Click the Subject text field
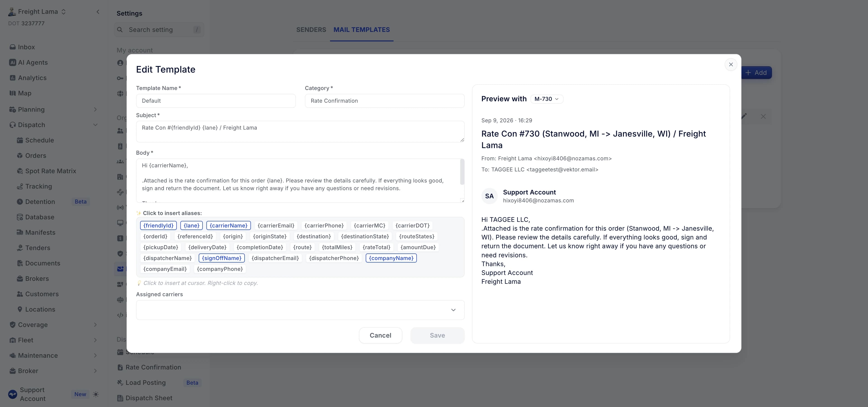The height and width of the screenshot is (407, 868). [x=300, y=132]
